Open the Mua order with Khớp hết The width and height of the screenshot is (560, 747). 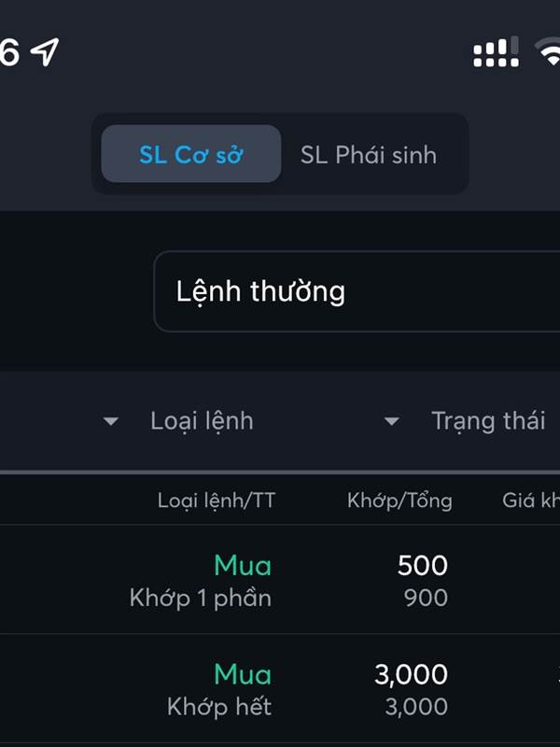(280, 689)
